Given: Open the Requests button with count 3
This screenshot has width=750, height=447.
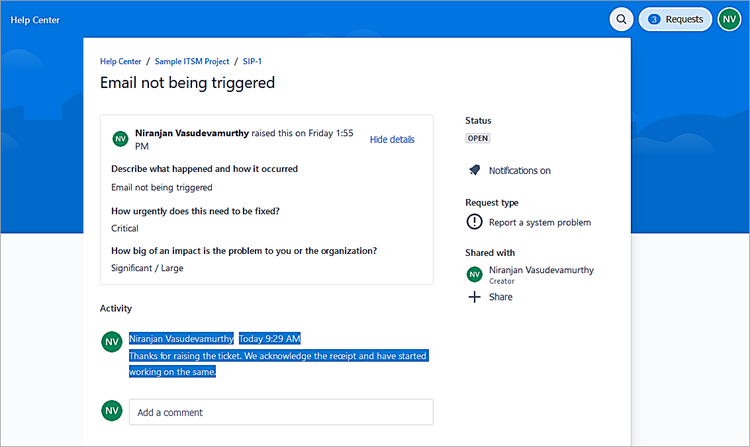Looking at the screenshot, I should (675, 19).
